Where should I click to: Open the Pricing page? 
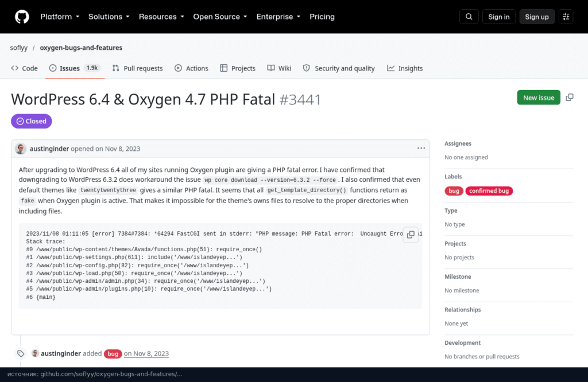(x=322, y=17)
